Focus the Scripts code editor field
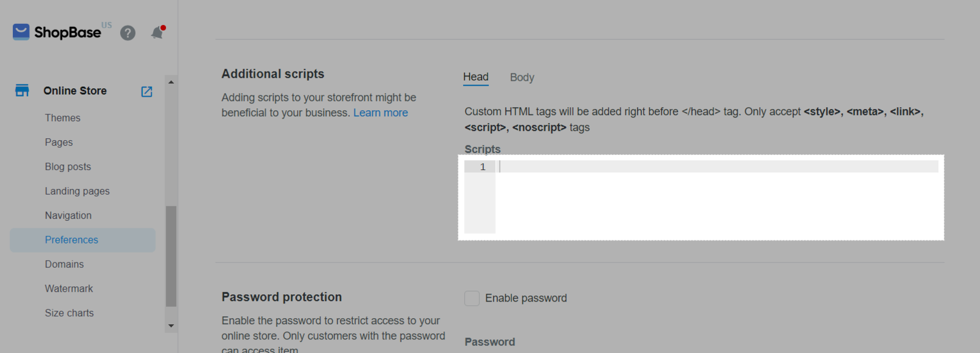 point(701,197)
